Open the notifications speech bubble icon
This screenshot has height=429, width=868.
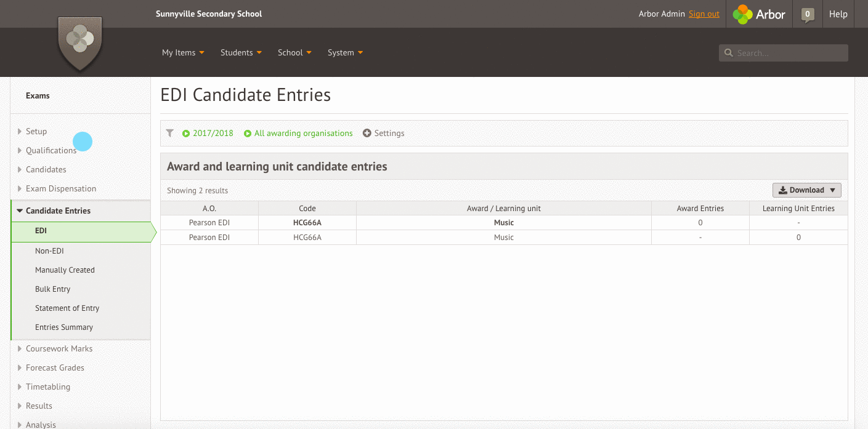point(808,15)
